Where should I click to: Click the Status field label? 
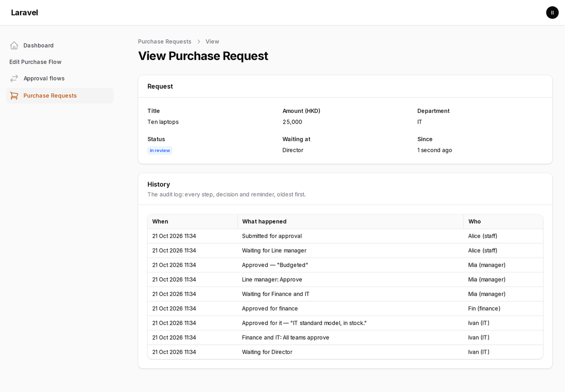(x=156, y=140)
